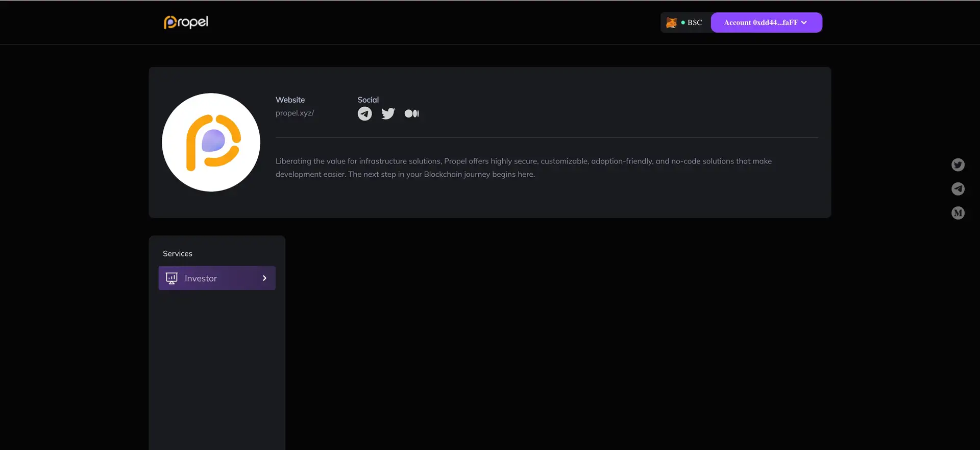The image size is (980, 450).
Task: Click the MetaMask fox icon
Action: tap(671, 22)
